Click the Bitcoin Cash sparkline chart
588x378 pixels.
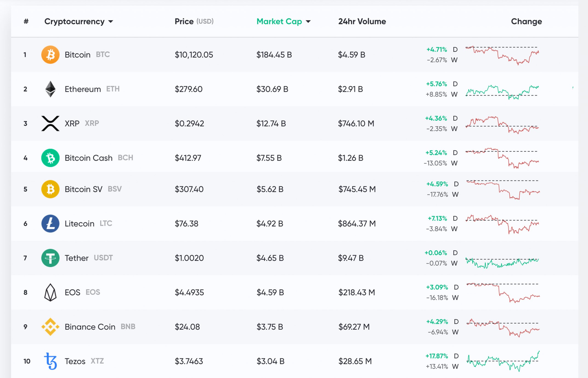click(502, 158)
